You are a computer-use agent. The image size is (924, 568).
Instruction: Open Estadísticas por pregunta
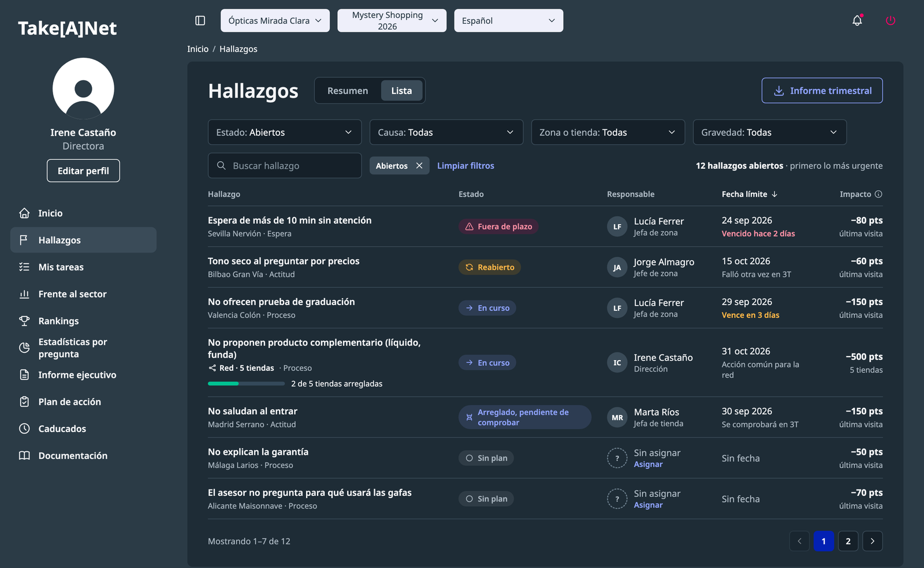(x=83, y=348)
